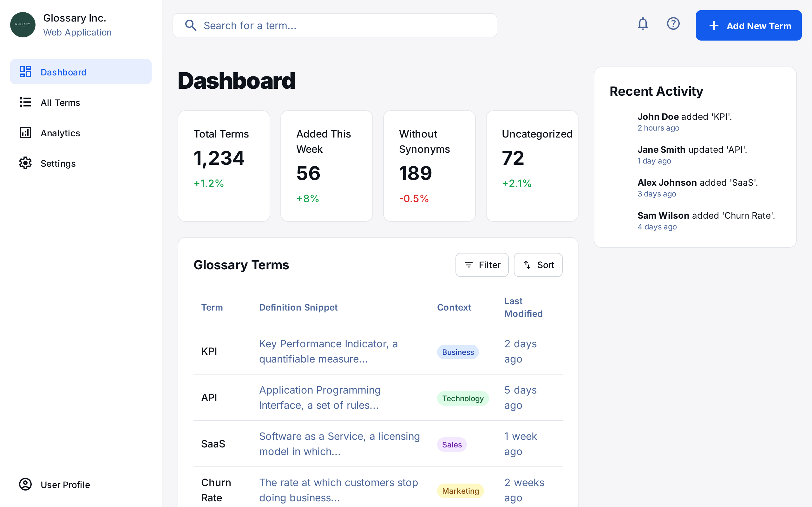The width and height of the screenshot is (812, 507).
Task: Click the Last Modified column header
Action: click(x=523, y=307)
